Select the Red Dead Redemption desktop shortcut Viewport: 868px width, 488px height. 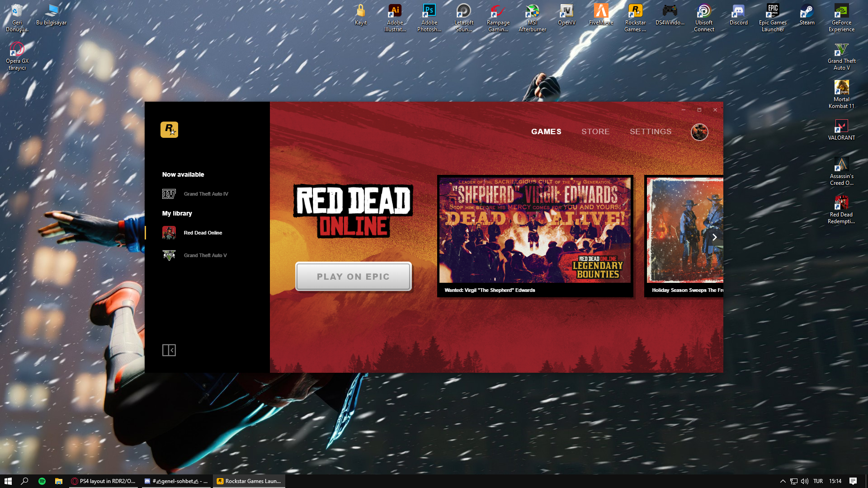point(841,210)
